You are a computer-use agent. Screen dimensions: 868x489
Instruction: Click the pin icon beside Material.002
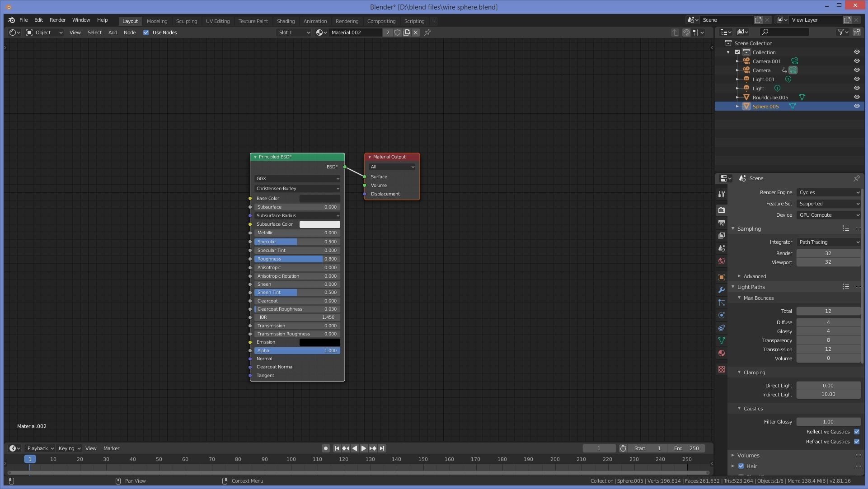(427, 33)
